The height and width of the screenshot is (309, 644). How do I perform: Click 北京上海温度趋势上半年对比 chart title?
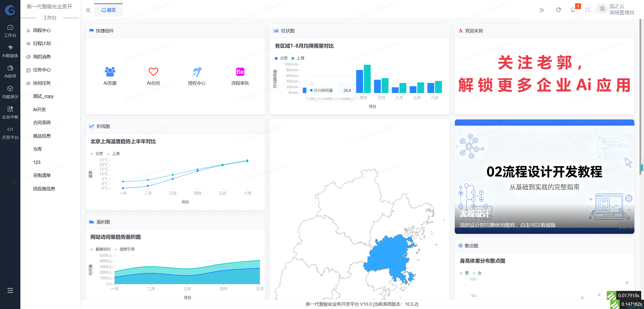123,142
